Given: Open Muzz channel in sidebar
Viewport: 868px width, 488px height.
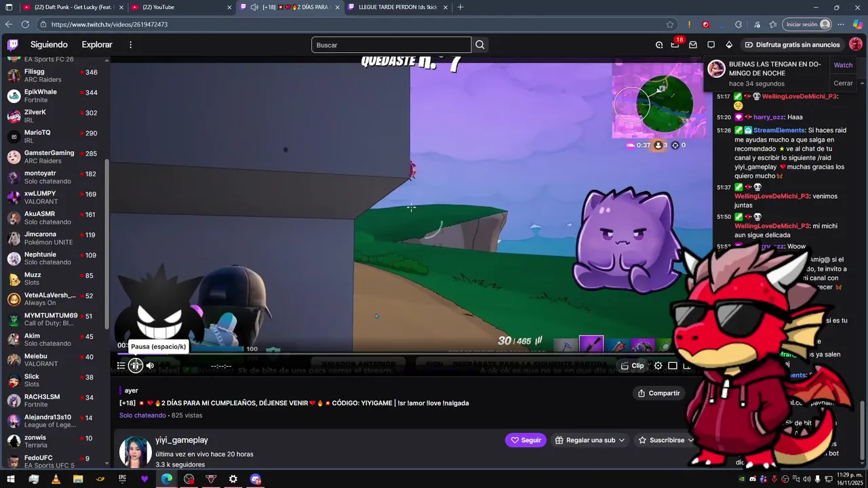Looking at the screenshot, I should [x=54, y=279].
